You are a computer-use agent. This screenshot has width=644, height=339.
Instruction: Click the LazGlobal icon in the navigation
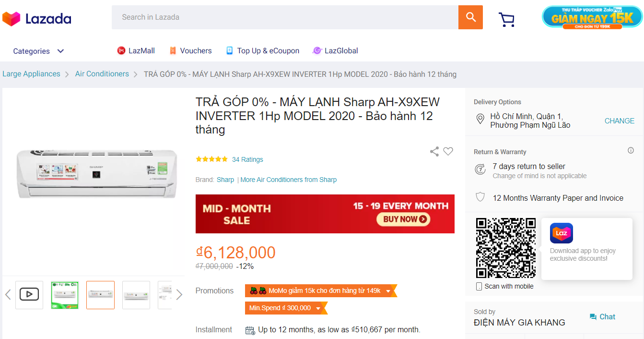click(x=316, y=50)
